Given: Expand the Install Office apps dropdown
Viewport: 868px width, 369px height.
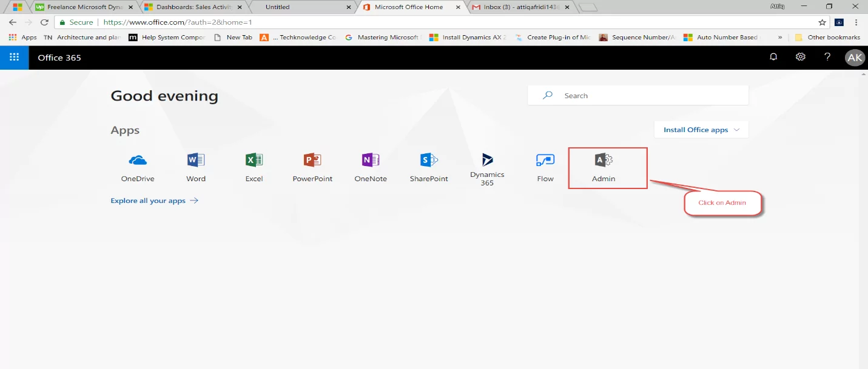Looking at the screenshot, I should click(701, 130).
